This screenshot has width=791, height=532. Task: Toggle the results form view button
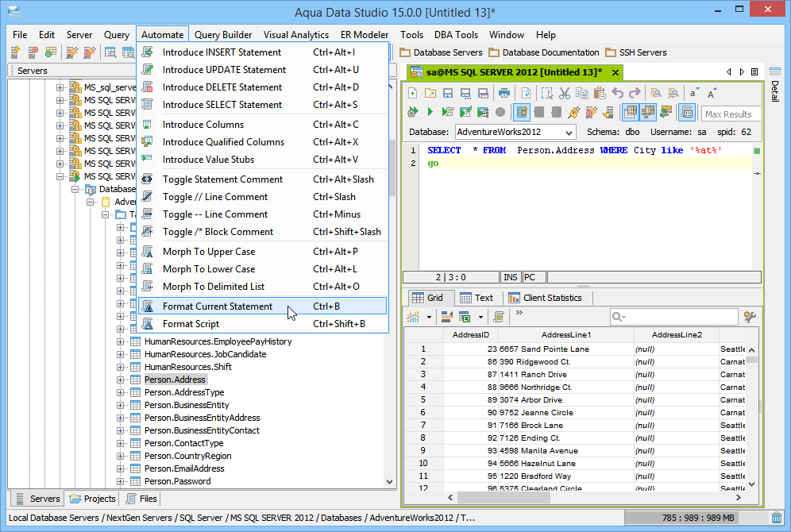click(687, 112)
